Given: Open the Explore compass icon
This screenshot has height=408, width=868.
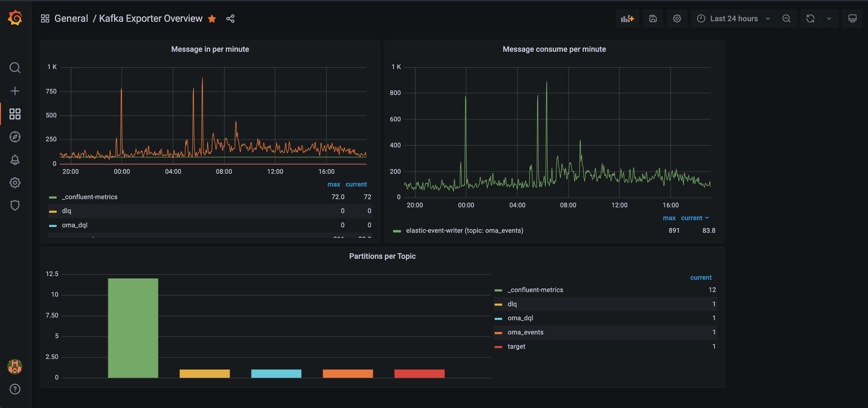Looking at the screenshot, I should (x=15, y=137).
